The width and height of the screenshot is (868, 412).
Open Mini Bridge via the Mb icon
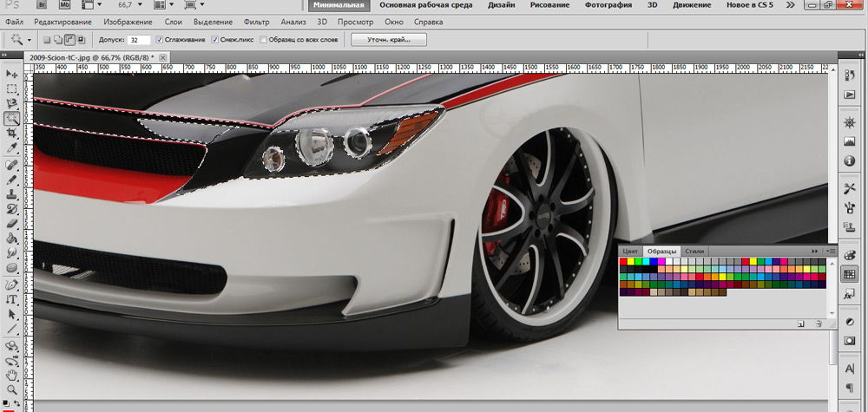(x=65, y=5)
